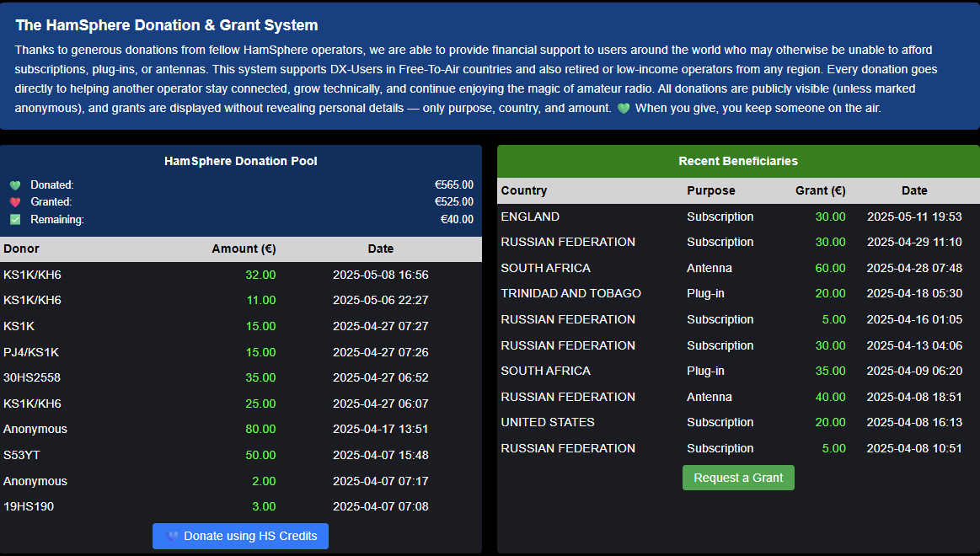Screen dimensions: 980x556
Task: Click the HamSphere Donation Pool title
Action: click(241, 161)
